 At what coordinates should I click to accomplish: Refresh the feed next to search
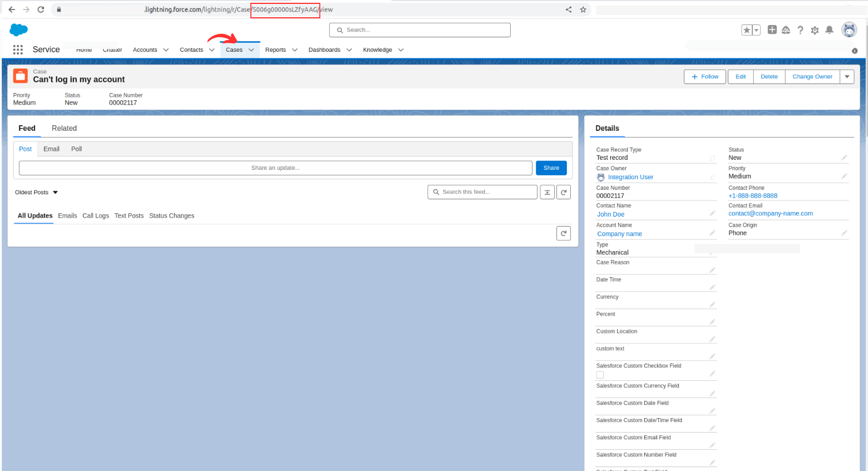564,192
